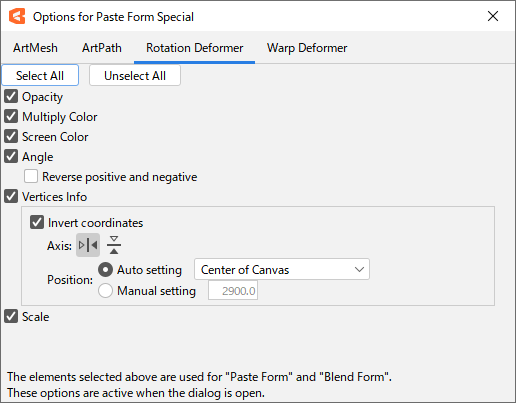
Task: Toggle the Angle checkbox
Action: click(11, 157)
